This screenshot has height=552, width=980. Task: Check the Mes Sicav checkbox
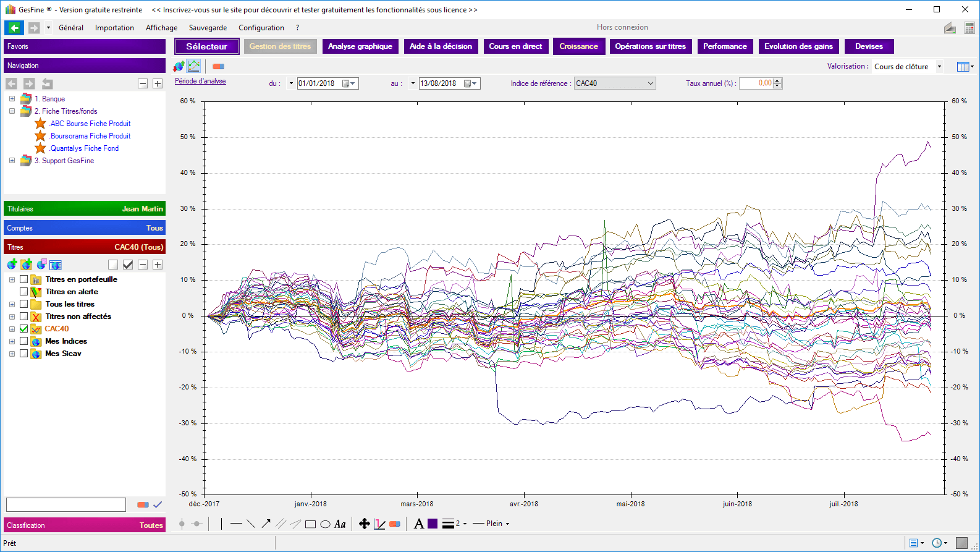[x=24, y=354]
